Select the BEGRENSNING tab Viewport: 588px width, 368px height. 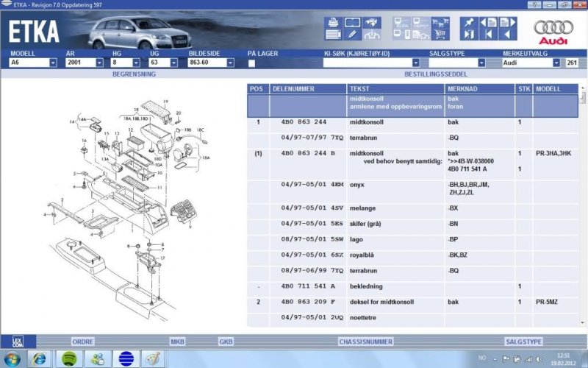134,74
